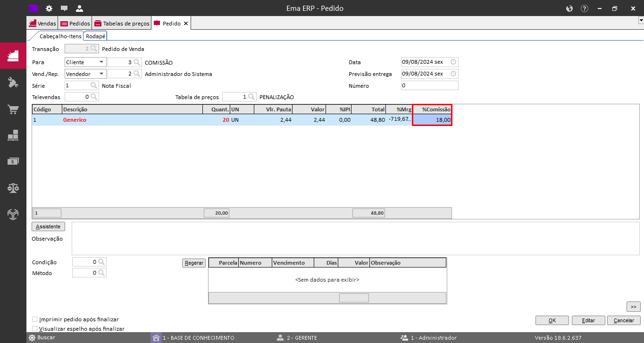Screen dimensions: 644x343
Task: Click the home icon for Base de Conhecimento
Action: click(156, 338)
